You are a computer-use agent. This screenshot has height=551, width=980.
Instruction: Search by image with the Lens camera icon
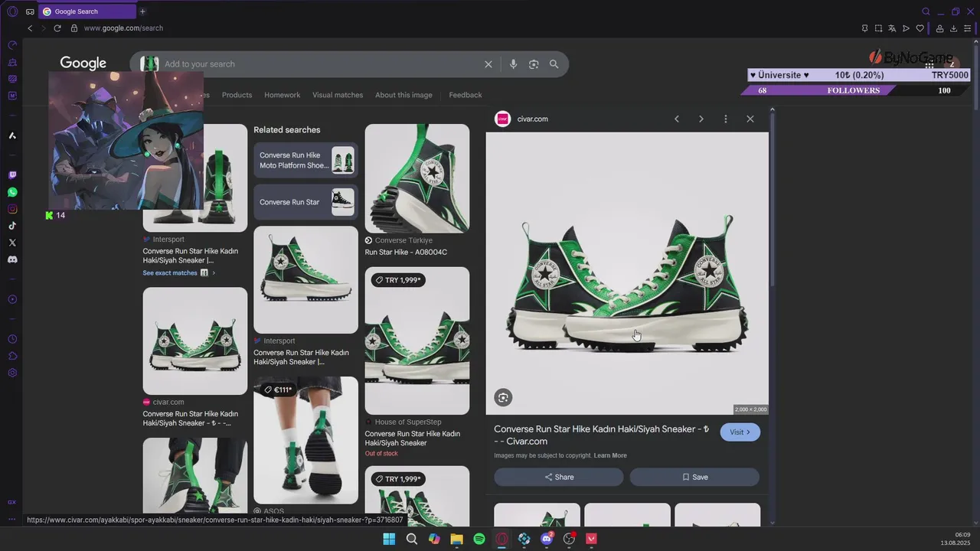pyautogui.click(x=534, y=64)
